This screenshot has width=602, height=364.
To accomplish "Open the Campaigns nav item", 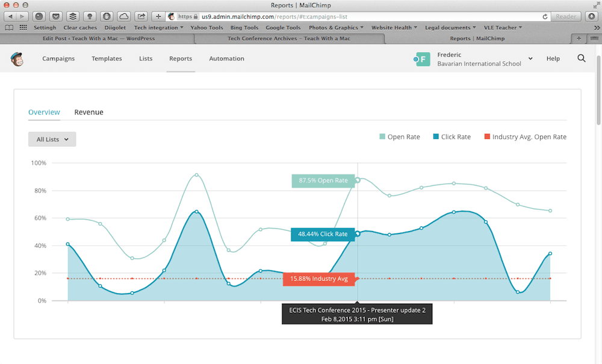I will tap(58, 59).
